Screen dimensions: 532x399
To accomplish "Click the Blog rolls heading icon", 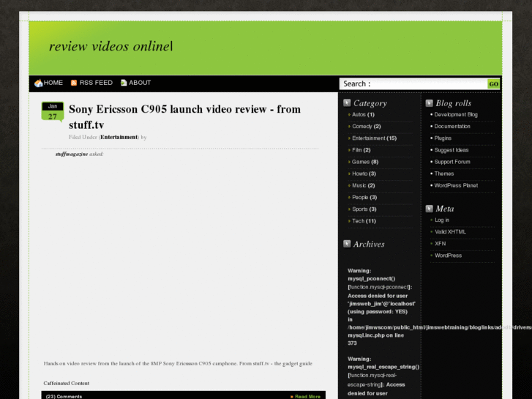I will pyautogui.click(x=430, y=103).
